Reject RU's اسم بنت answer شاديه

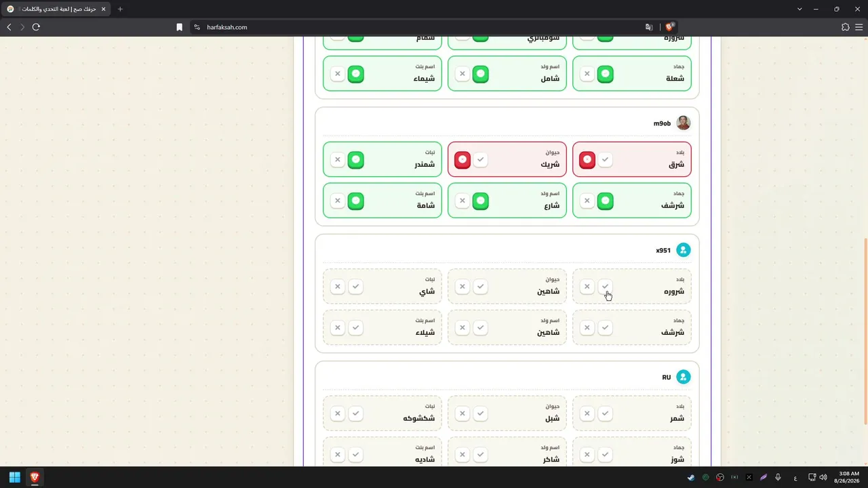coord(338,454)
